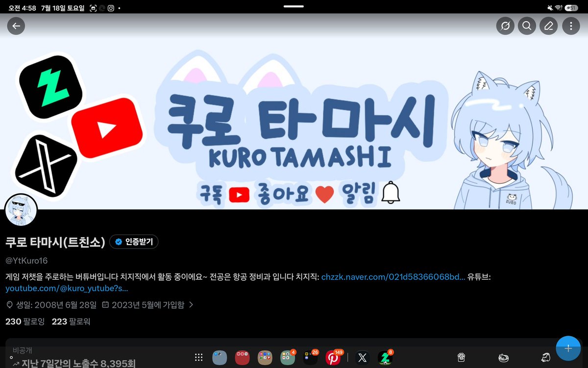Open the app drawer grid icon
This screenshot has height=368, width=588.
point(199,358)
